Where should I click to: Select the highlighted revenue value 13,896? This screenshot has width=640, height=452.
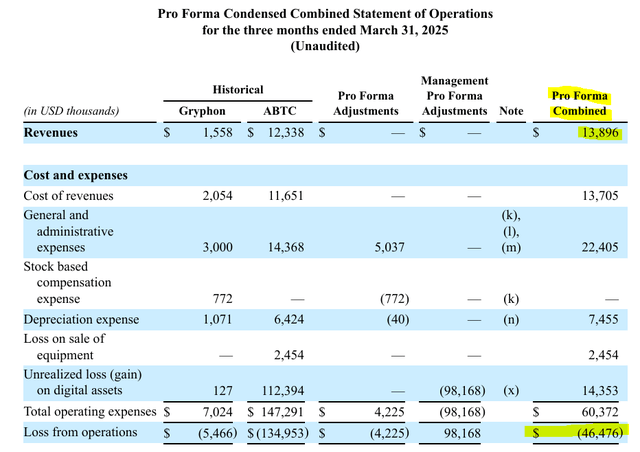(x=600, y=133)
